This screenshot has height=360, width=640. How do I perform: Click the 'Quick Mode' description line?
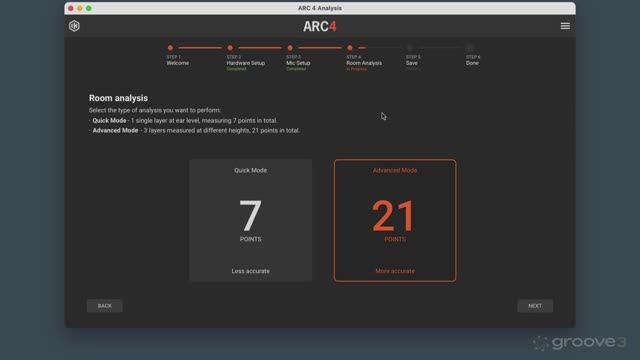coord(183,120)
